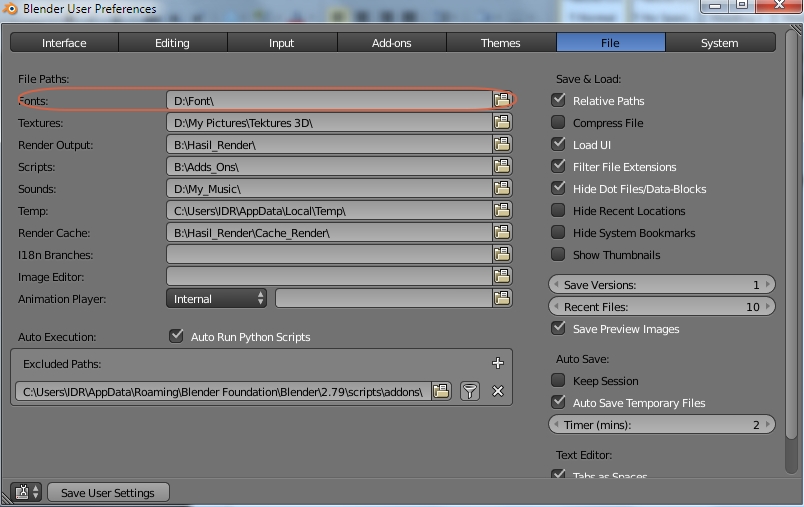Screen dimensions: 804x507
Task: Increase Save Versions with right arrow
Action: pyautogui.click(x=768, y=284)
